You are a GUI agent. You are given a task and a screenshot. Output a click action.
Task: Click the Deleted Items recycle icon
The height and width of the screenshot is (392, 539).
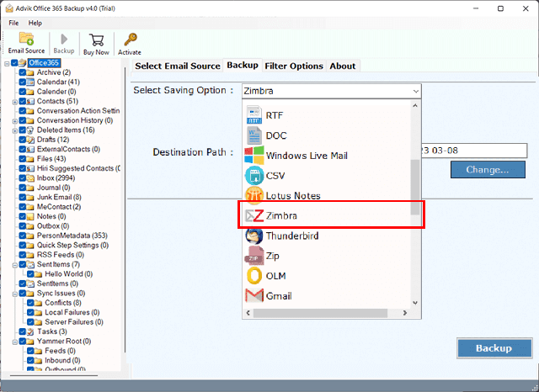[x=30, y=130]
